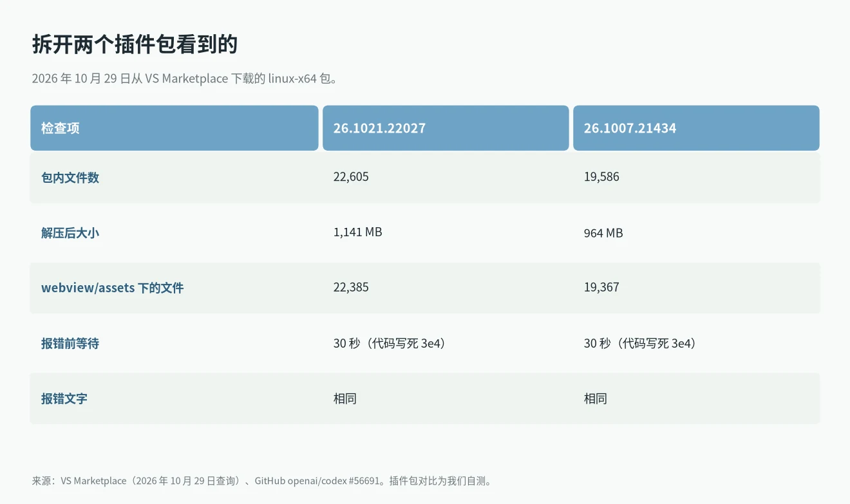
Task: Click the 报错前等待 row label
Action: (x=70, y=344)
